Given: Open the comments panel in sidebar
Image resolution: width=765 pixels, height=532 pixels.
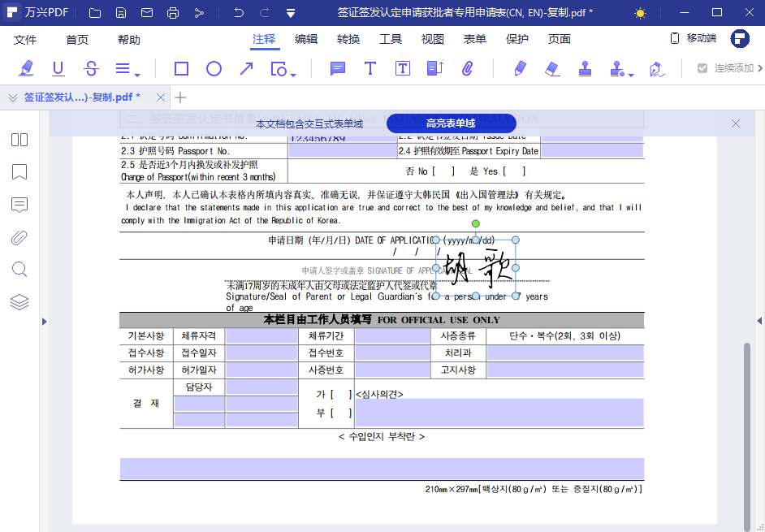Looking at the screenshot, I should coord(19,205).
